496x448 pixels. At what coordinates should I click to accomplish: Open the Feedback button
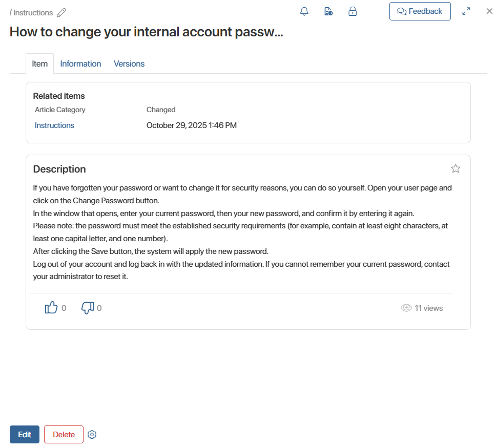pyautogui.click(x=420, y=11)
